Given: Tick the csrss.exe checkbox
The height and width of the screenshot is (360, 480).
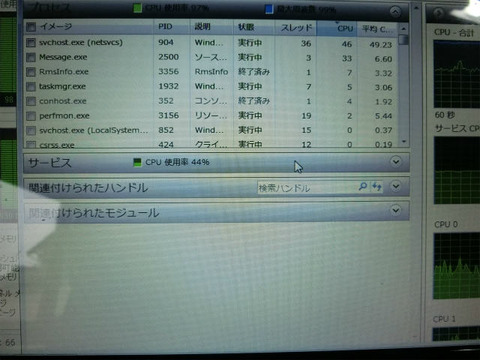Looking at the screenshot, I should 31,144.
